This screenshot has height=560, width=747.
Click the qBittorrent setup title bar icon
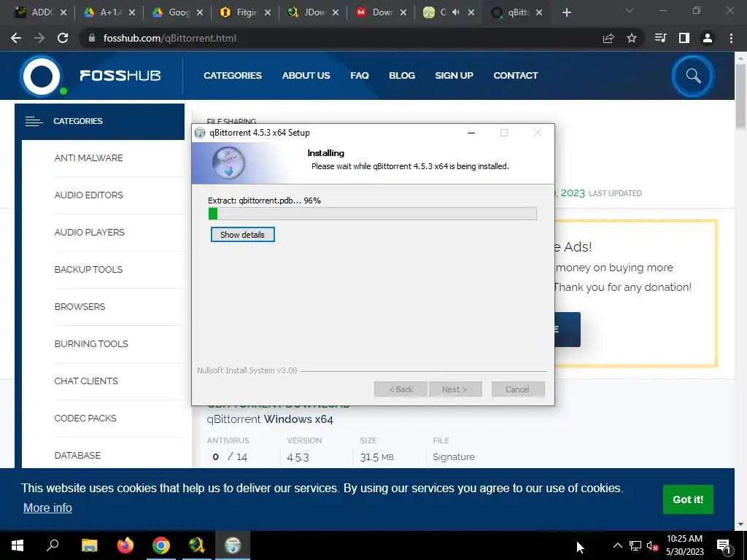tap(200, 133)
